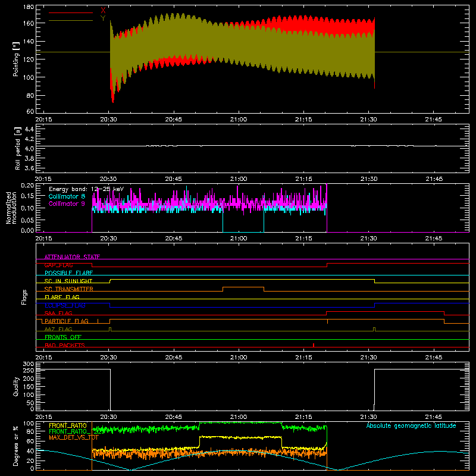Click the POSSIBLE_FLARE flag label
Image resolution: width=476 pixels, height=476 pixels.
click(x=68, y=273)
